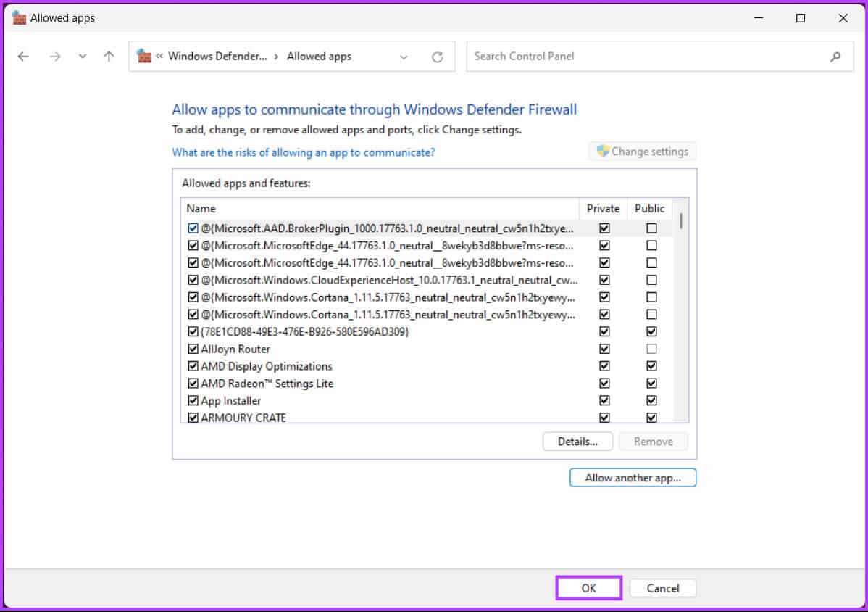
Task: Click the forward navigation arrow
Action: [55, 57]
